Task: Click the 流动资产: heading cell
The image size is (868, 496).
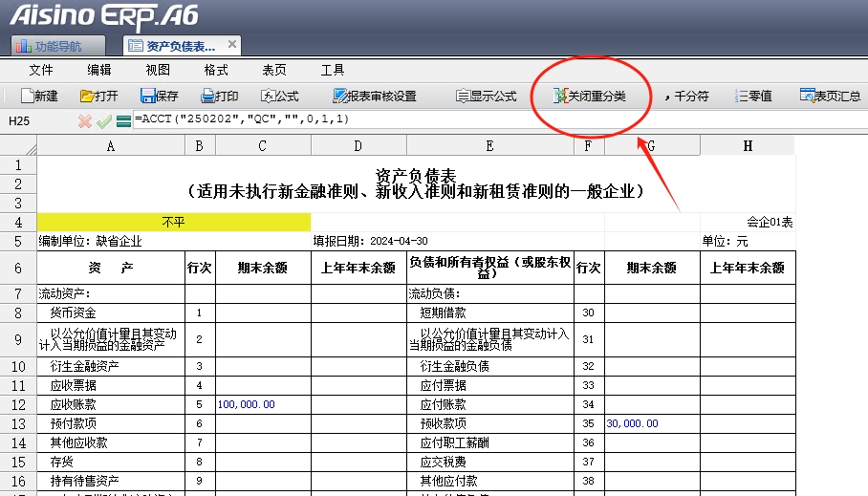Action: [x=111, y=294]
